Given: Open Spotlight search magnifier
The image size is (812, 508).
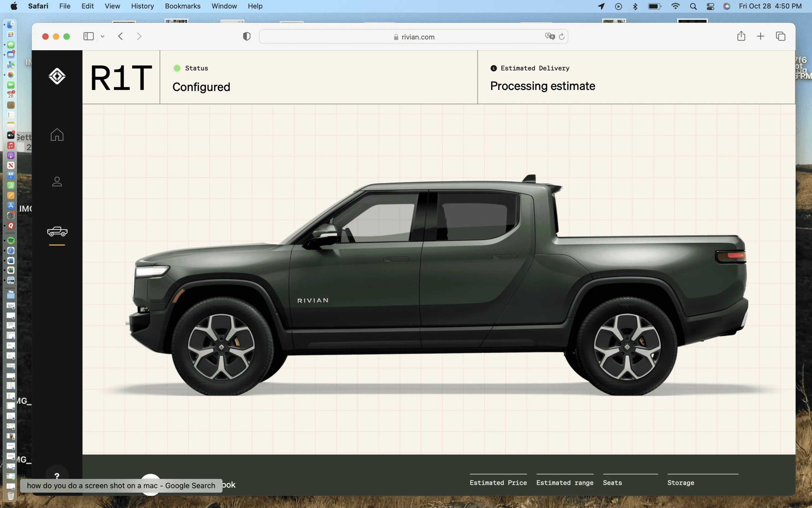Looking at the screenshot, I should [693, 7].
